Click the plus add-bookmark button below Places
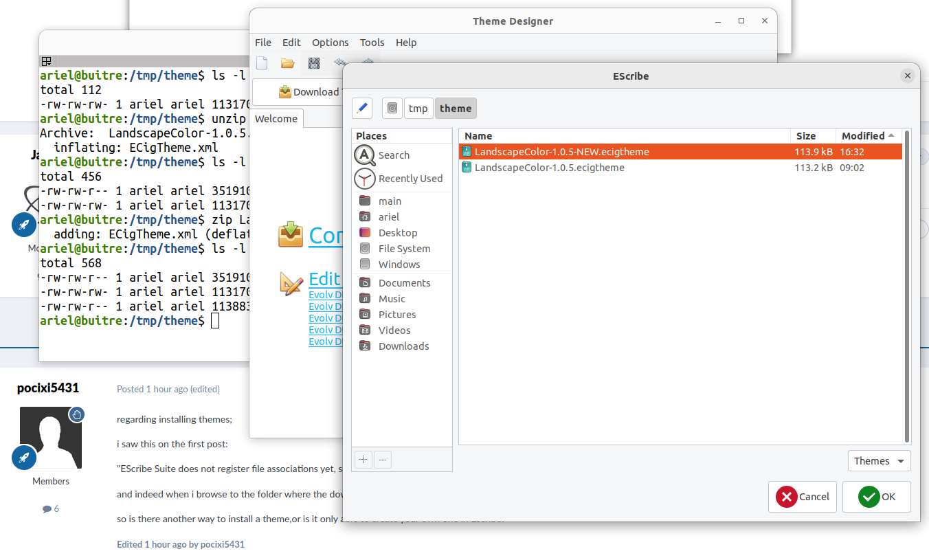Viewport: 929px width, 560px height. pyautogui.click(x=363, y=460)
